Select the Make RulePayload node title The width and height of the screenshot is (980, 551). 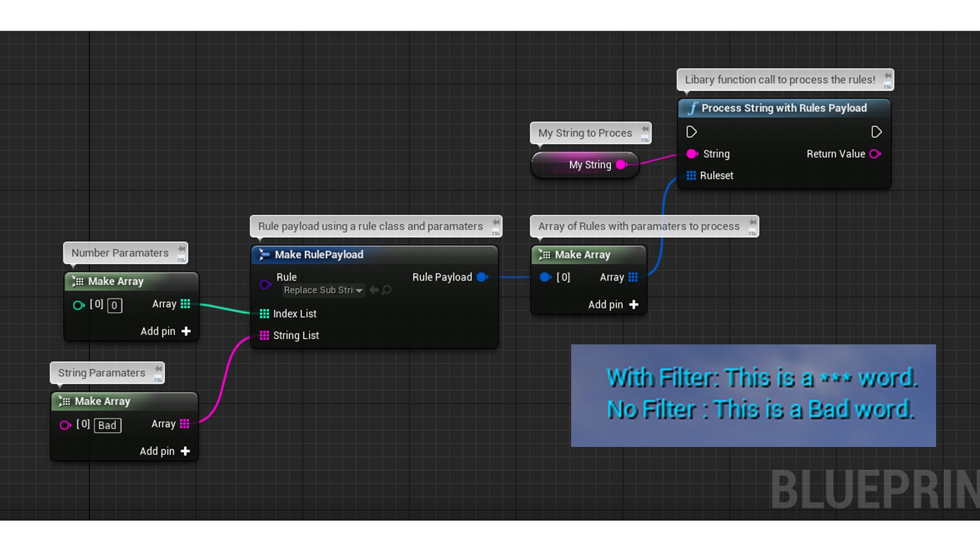[x=319, y=255]
